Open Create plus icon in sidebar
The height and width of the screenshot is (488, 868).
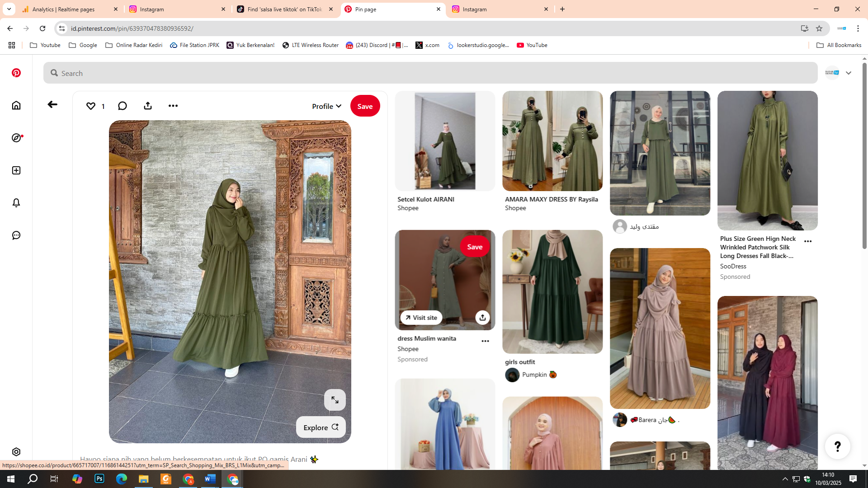16,170
